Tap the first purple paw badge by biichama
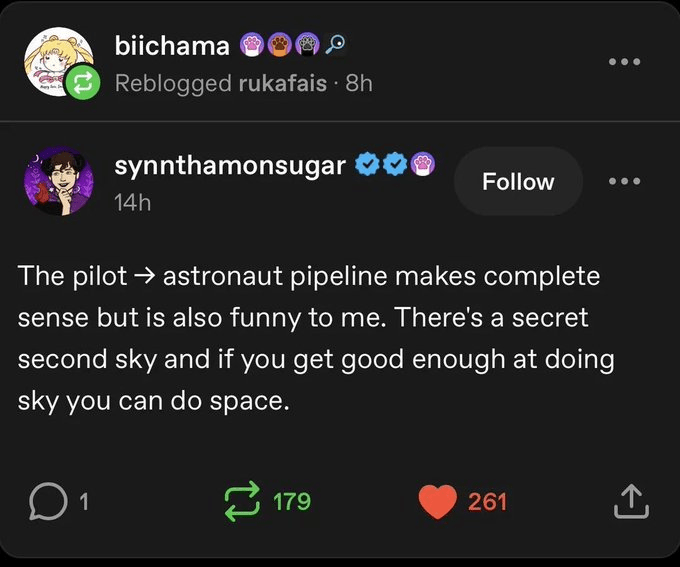Viewport: 680px width, 567px height. tap(250, 45)
